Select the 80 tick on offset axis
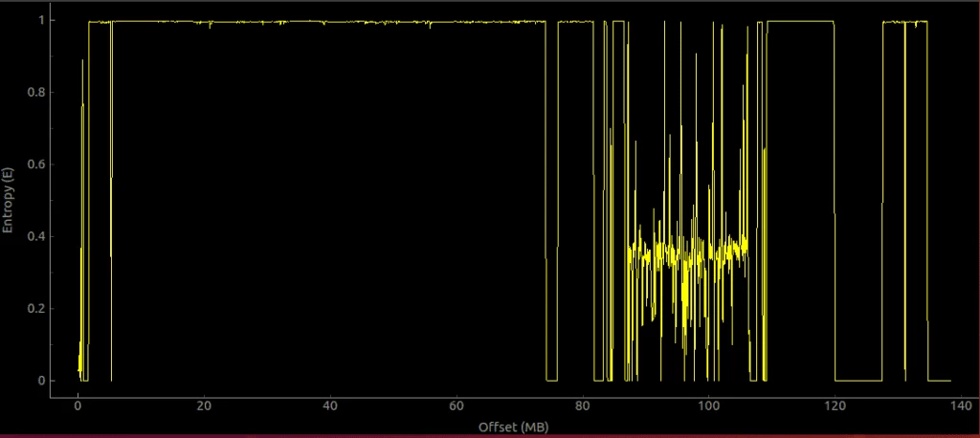The image size is (980, 438). point(582,405)
